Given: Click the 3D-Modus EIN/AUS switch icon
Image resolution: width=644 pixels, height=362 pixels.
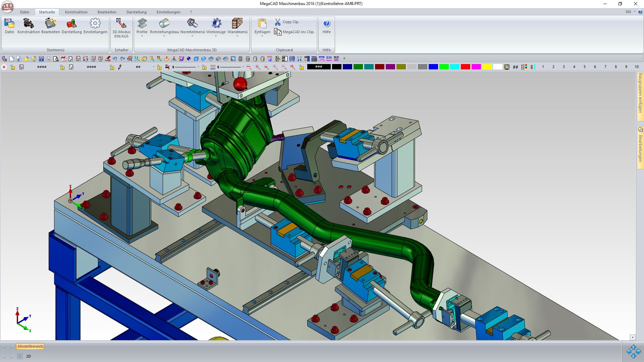Looking at the screenshot, I should click(121, 23).
